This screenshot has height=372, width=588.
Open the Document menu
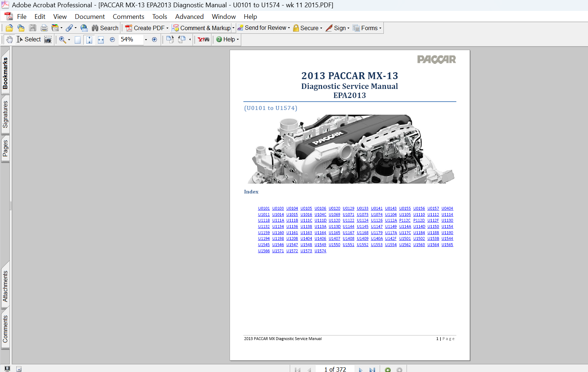pyautogui.click(x=90, y=17)
